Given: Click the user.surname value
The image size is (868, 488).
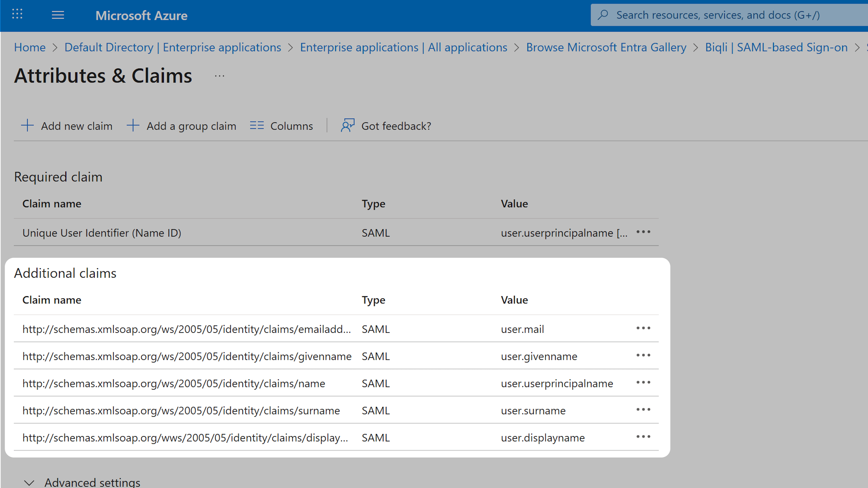Looking at the screenshot, I should pyautogui.click(x=533, y=411).
